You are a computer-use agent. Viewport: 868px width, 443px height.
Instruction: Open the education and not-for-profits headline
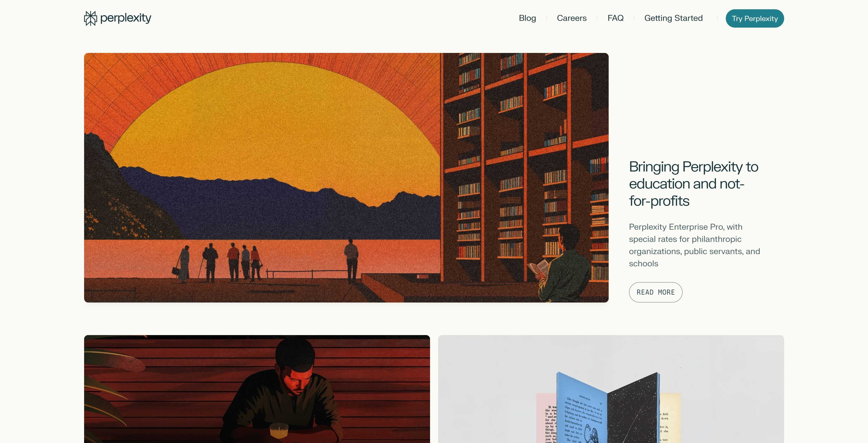tap(693, 184)
